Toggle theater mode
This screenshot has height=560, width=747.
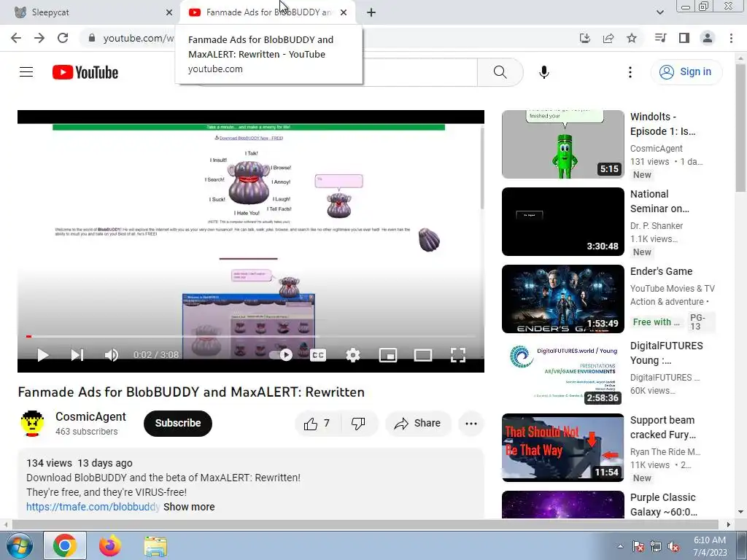422,355
